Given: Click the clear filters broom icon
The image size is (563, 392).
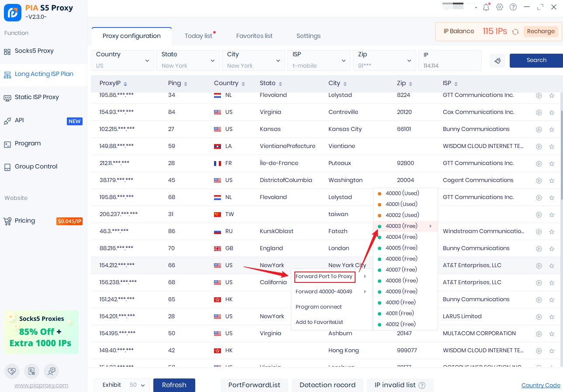Looking at the screenshot, I should (497, 61).
